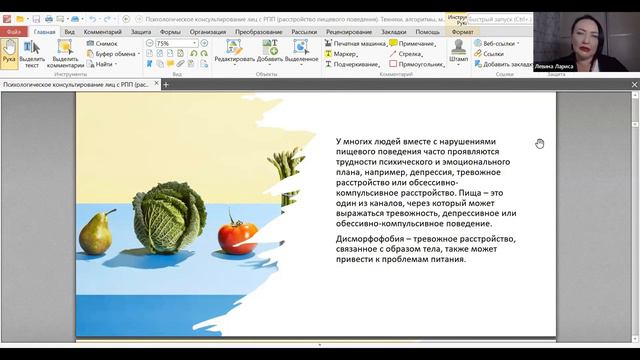The height and width of the screenshot is (360, 640).
Task: Zoom in with the plus button
Action: pyautogui.click(x=204, y=43)
